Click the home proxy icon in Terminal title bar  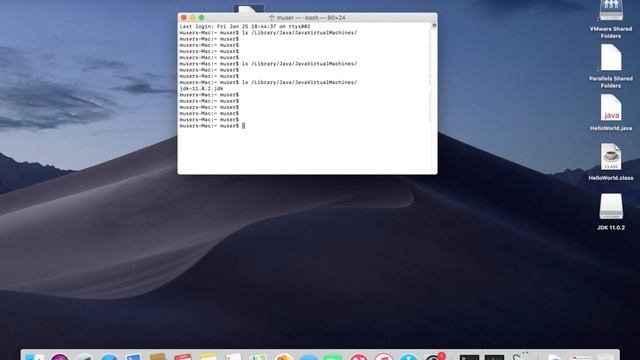(x=271, y=18)
